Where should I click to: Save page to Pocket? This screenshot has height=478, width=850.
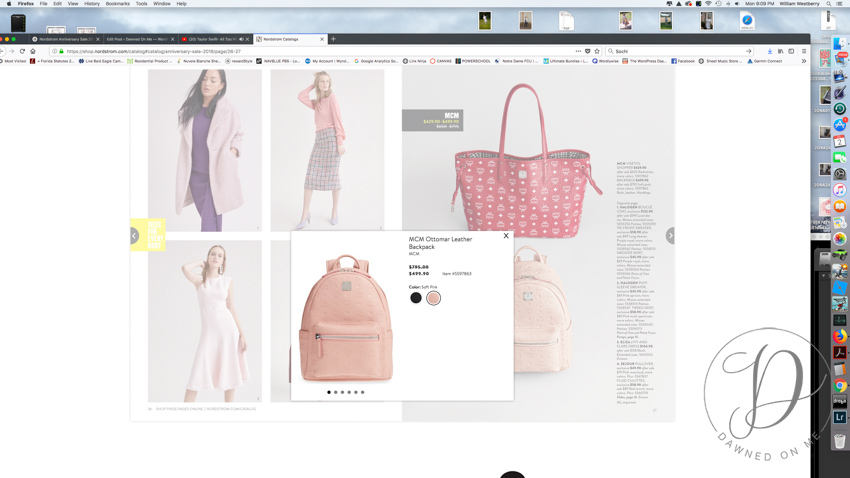(588, 51)
